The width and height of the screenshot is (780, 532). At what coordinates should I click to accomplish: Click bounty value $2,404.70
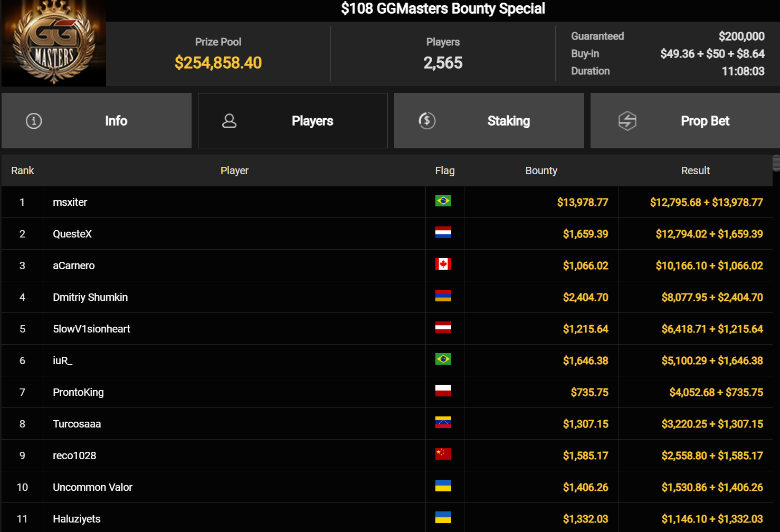pyautogui.click(x=585, y=297)
